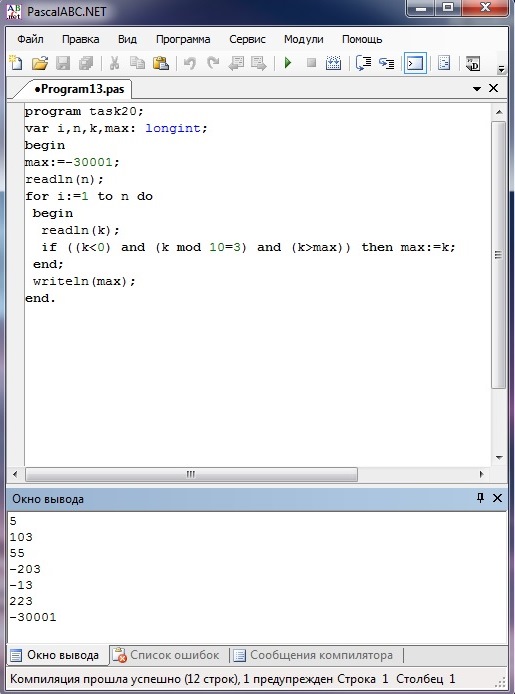Screen dimensions: 515x694
Task: Click the Stop program square icon
Action: [311, 63]
